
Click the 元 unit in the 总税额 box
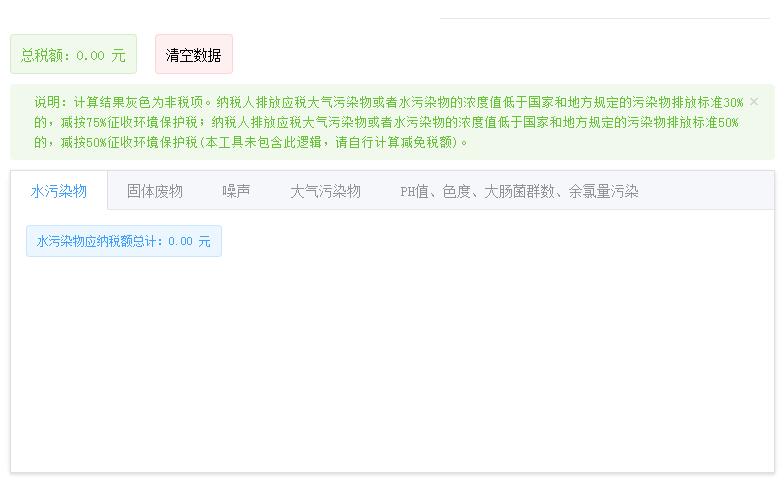[x=119, y=55]
